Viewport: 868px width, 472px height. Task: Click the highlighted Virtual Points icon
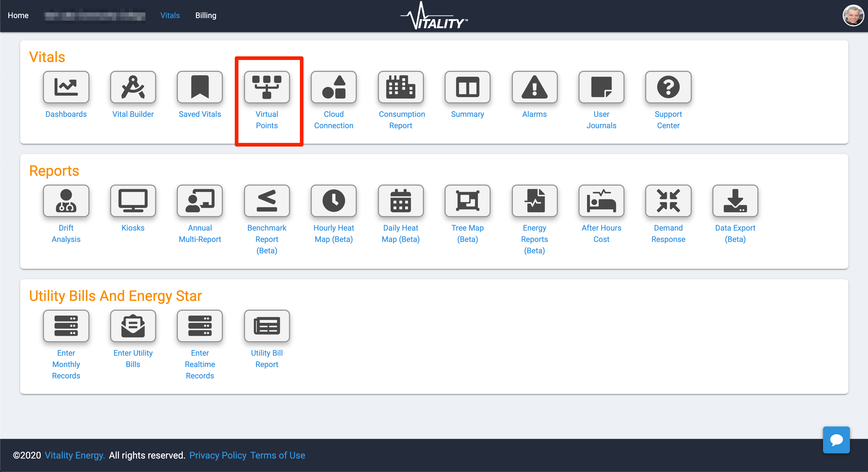tap(267, 87)
